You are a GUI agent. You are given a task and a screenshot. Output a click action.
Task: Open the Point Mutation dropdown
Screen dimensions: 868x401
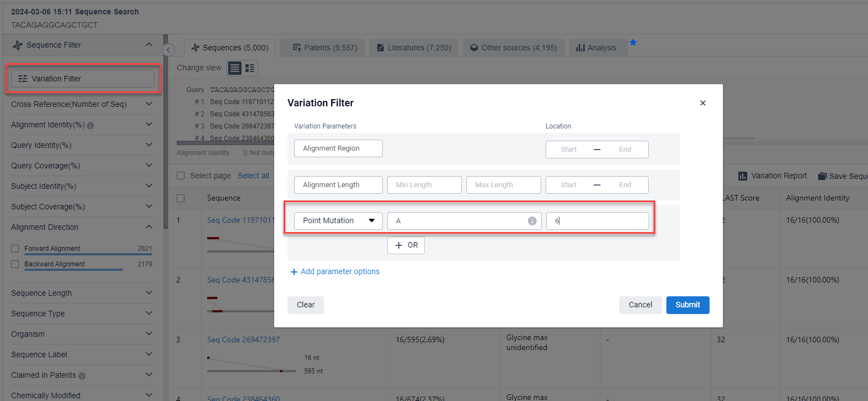click(338, 220)
